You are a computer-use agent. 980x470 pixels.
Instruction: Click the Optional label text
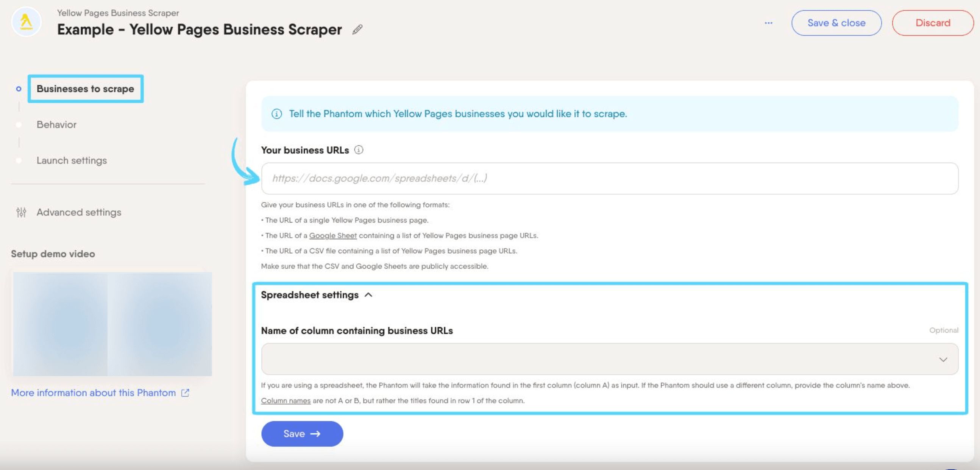coord(944,330)
